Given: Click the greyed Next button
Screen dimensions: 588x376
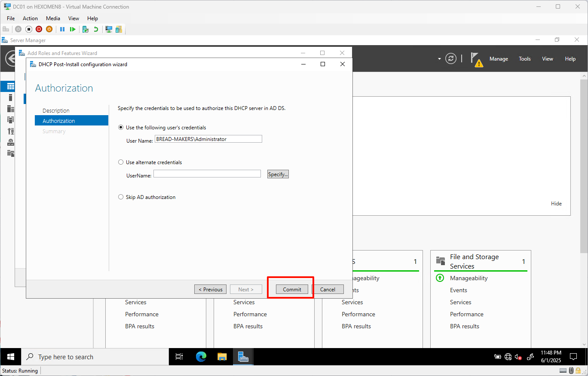Looking at the screenshot, I should tap(246, 289).
